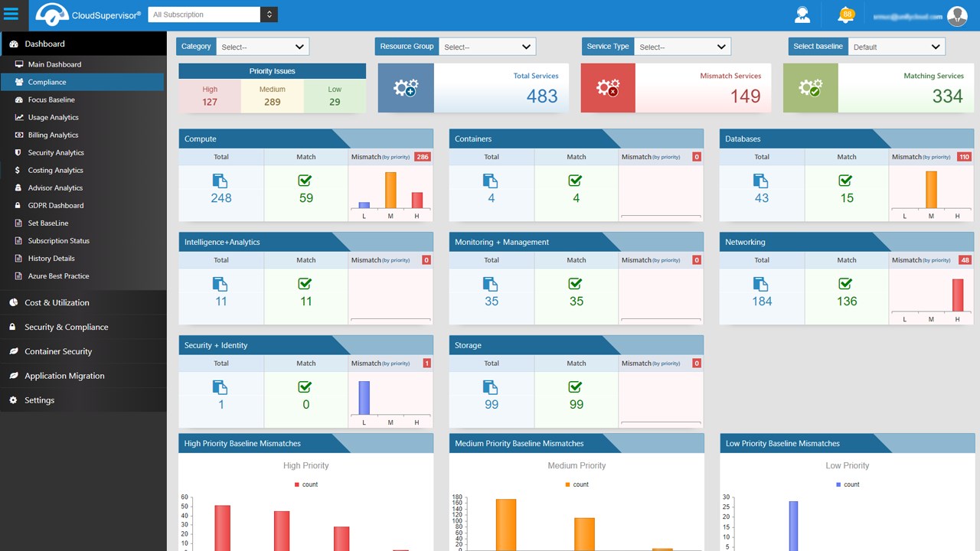Click the Matching Services gear icon
980x551 pixels.
(811, 88)
